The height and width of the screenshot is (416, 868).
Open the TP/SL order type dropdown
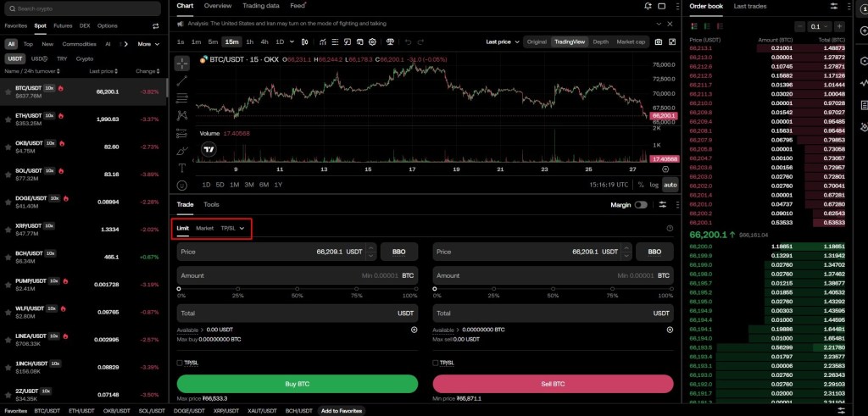pyautogui.click(x=232, y=229)
